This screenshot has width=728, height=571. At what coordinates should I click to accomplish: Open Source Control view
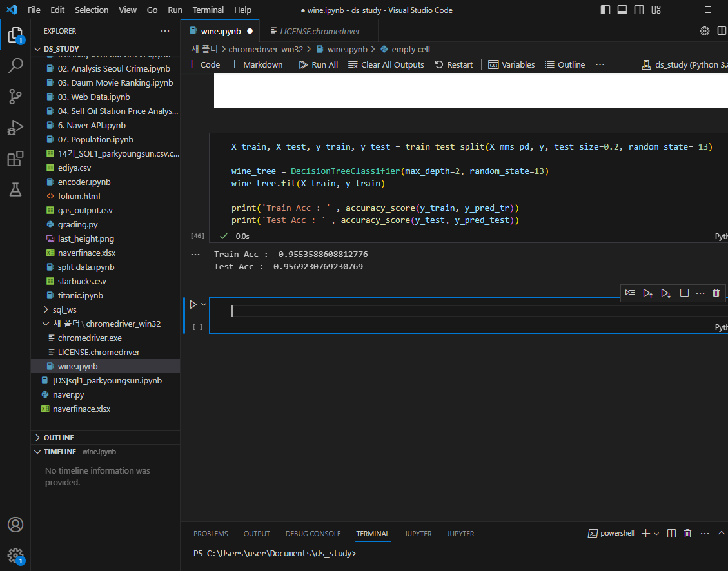click(15, 97)
